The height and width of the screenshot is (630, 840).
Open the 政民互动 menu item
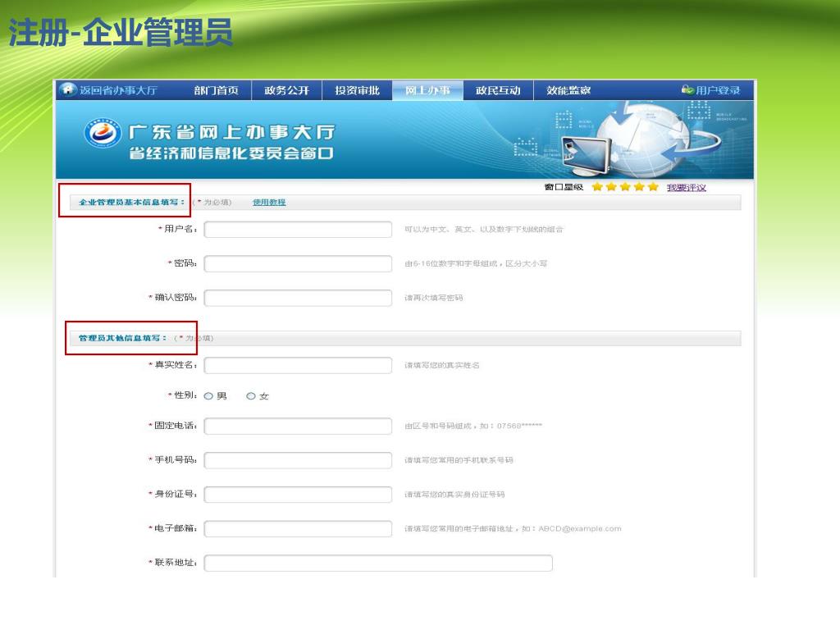click(498, 90)
